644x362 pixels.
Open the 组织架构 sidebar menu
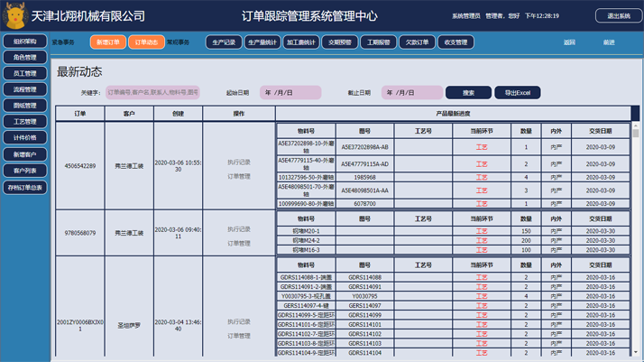pyautogui.click(x=24, y=42)
